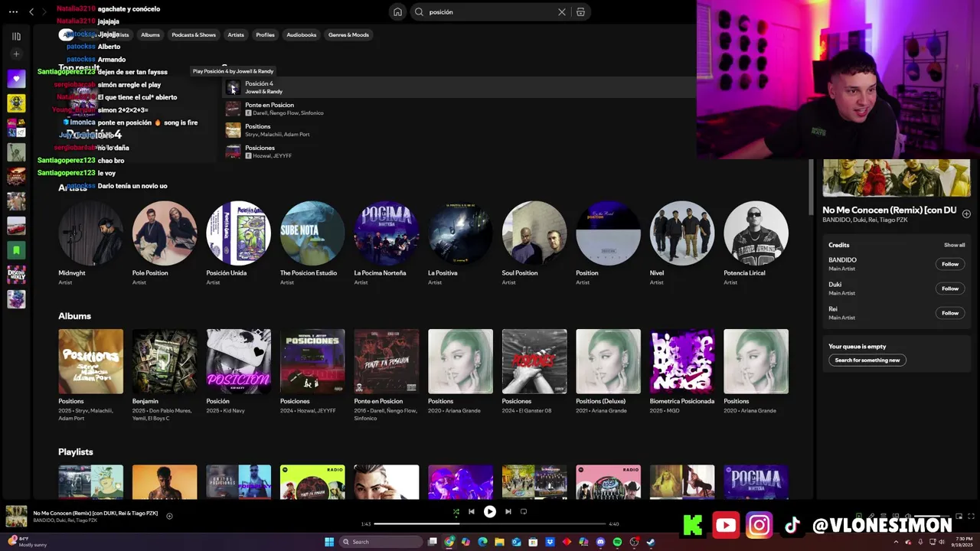Image resolution: width=980 pixels, height=551 pixels.
Task: Follow the artist Duki
Action: [x=950, y=289]
